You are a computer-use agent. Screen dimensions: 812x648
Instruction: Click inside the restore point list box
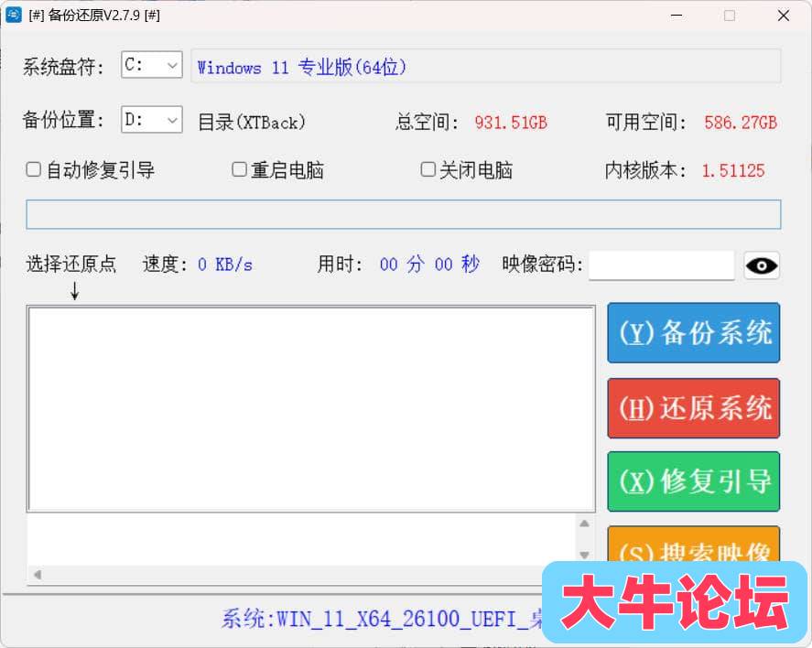[311, 409]
